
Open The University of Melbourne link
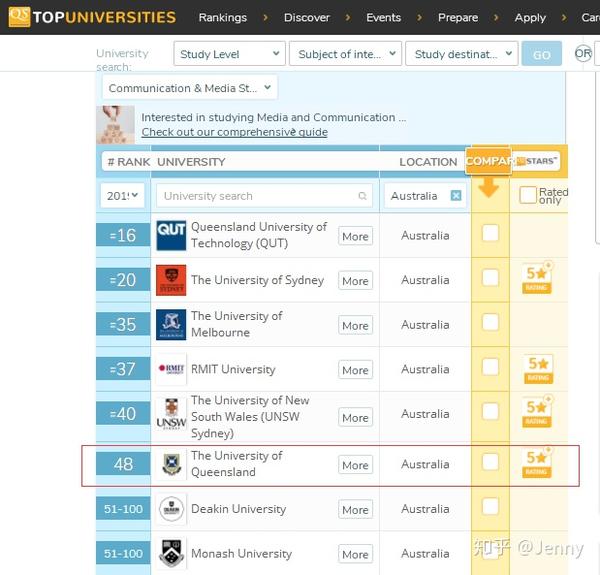click(x=236, y=324)
